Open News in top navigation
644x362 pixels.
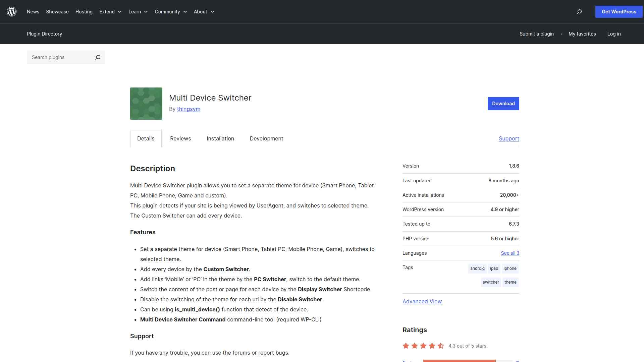[x=33, y=12]
